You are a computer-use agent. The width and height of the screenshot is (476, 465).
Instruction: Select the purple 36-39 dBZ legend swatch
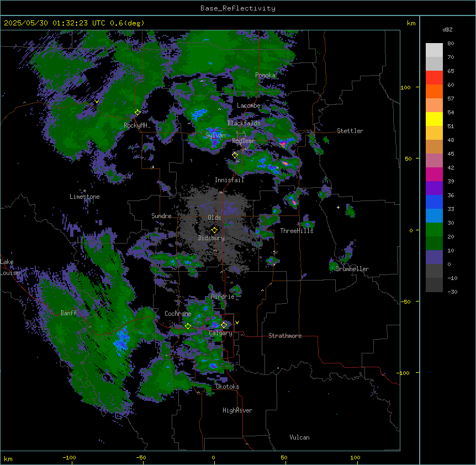pyautogui.click(x=434, y=188)
